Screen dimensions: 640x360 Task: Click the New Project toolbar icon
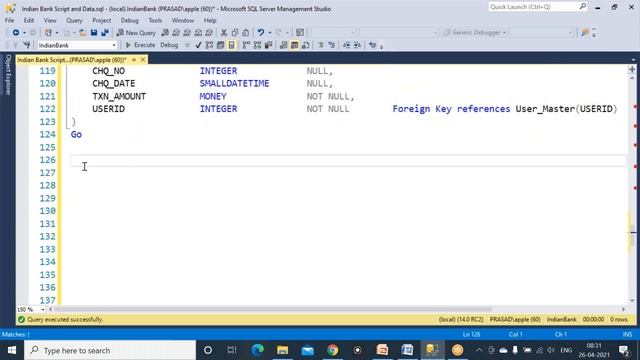point(48,33)
